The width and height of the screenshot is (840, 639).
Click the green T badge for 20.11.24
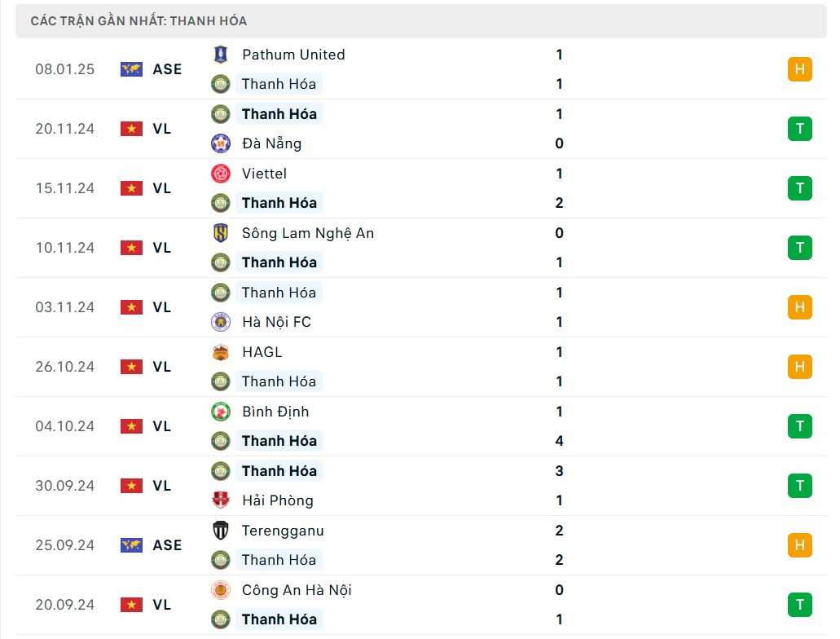pyautogui.click(x=799, y=128)
